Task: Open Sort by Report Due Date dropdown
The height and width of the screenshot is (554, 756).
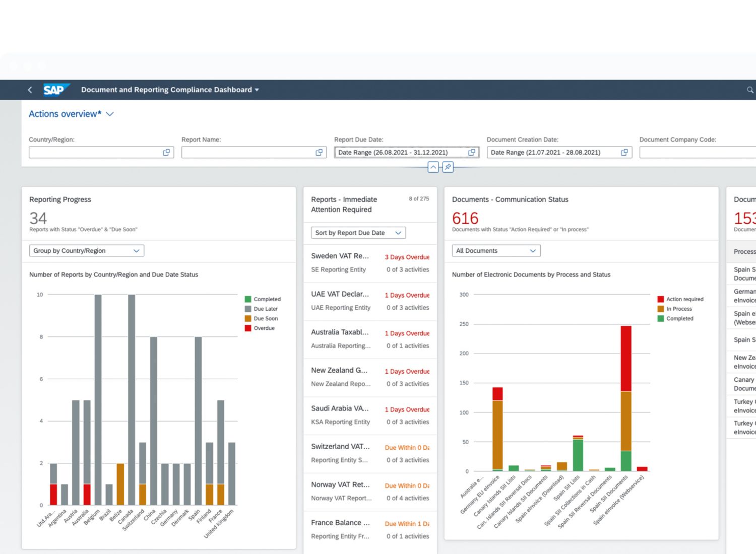Action: pyautogui.click(x=358, y=233)
